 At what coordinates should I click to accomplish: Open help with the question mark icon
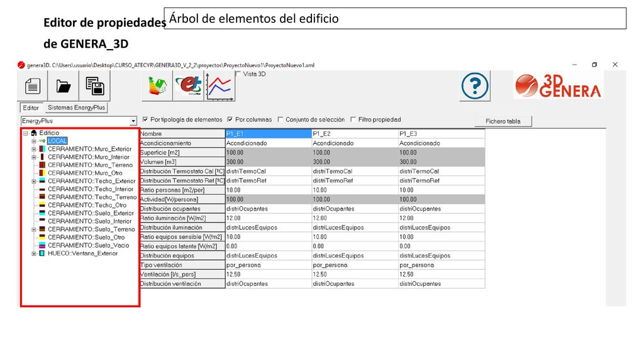(x=475, y=85)
